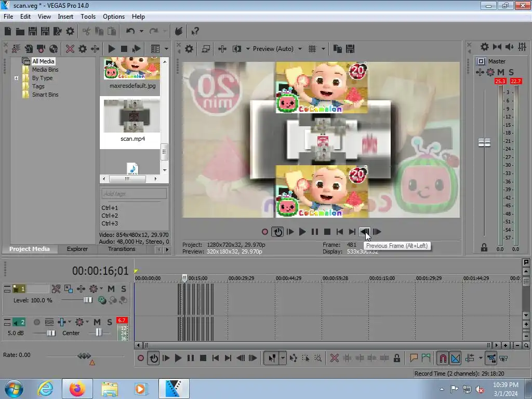532x399 pixels.
Task: Open the Insert menu
Action: (65, 16)
